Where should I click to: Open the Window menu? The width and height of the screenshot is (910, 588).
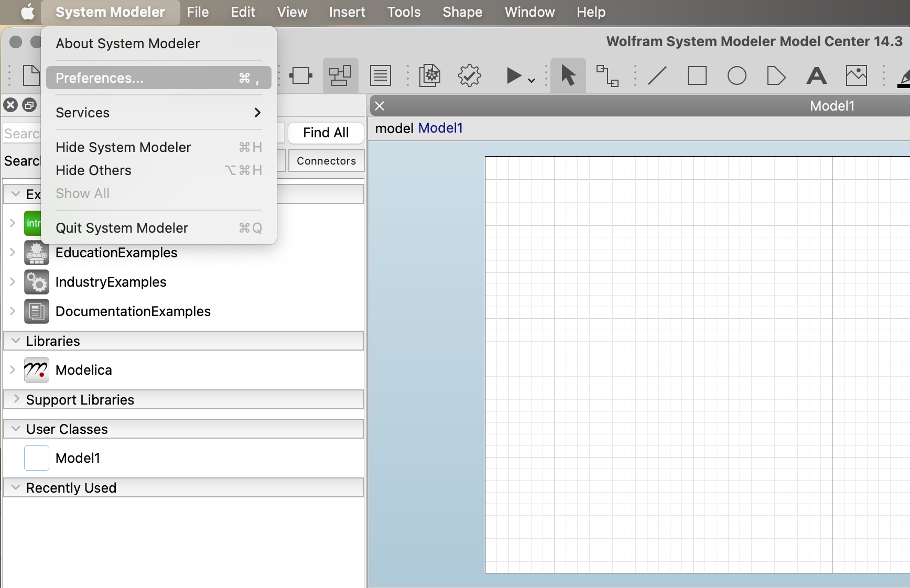pos(529,12)
